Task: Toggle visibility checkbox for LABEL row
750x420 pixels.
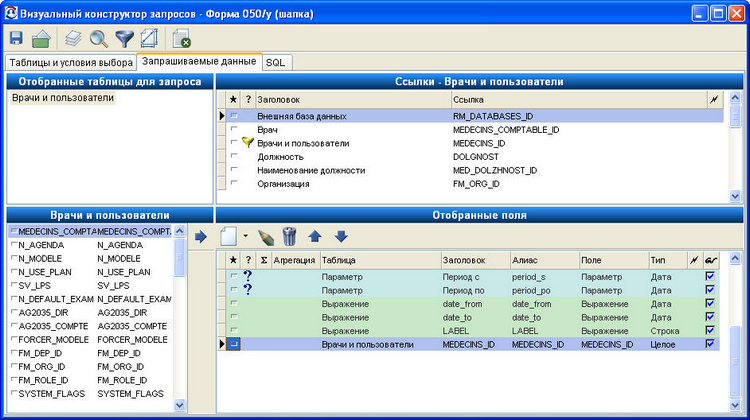Action: pyautogui.click(x=710, y=330)
